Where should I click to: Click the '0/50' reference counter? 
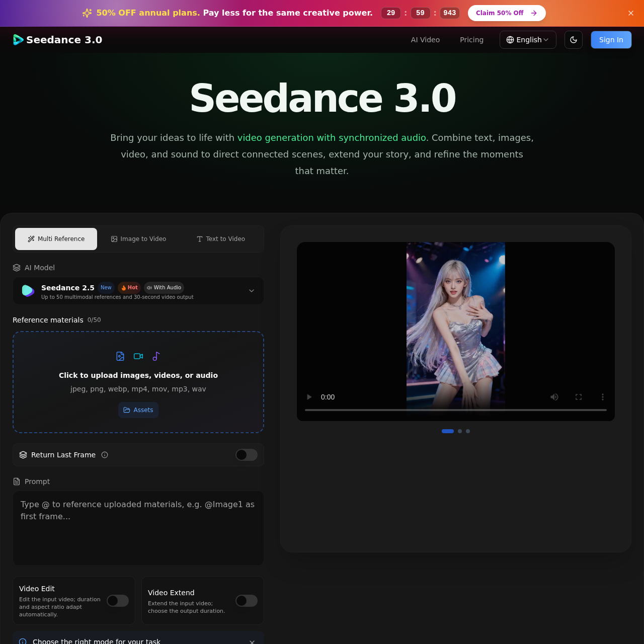94,320
